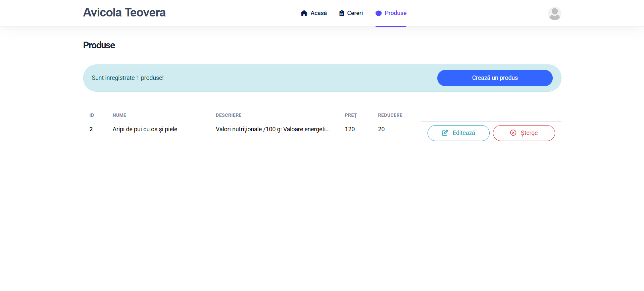Click the DESCRIERE column header
Viewport: 644px width, 291px height.
[229, 115]
